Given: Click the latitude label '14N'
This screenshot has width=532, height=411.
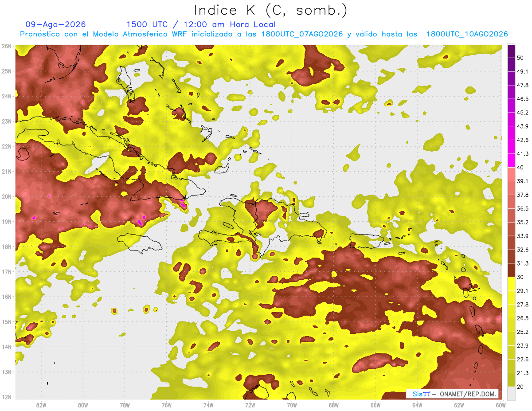Looking at the screenshot, I should [7, 347].
